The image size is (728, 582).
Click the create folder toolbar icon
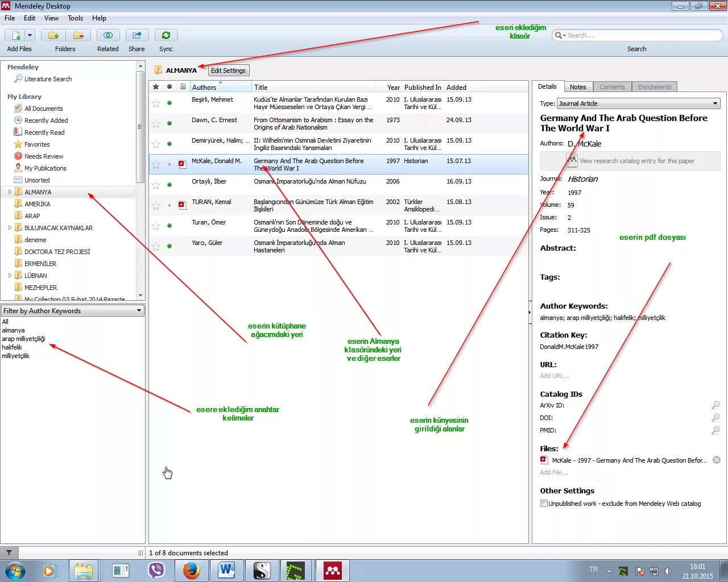coord(53,35)
